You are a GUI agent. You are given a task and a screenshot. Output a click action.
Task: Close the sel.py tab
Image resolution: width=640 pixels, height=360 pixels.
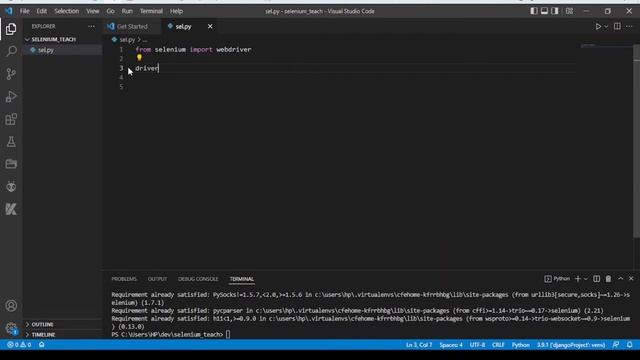point(210,27)
